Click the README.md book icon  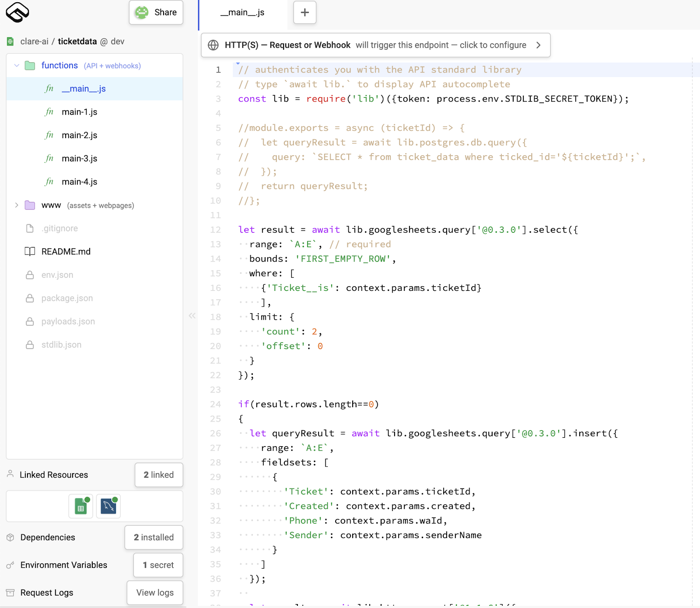(x=30, y=252)
